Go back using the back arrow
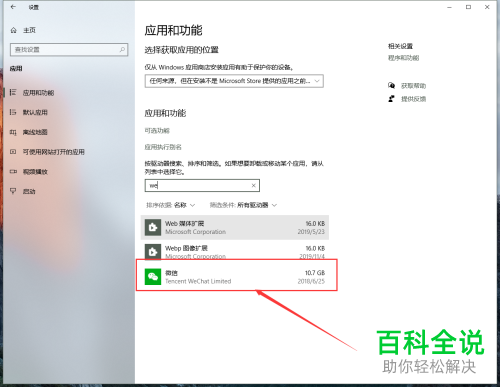This screenshot has width=500, height=387. pyautogui.click(x=13, y=7)
